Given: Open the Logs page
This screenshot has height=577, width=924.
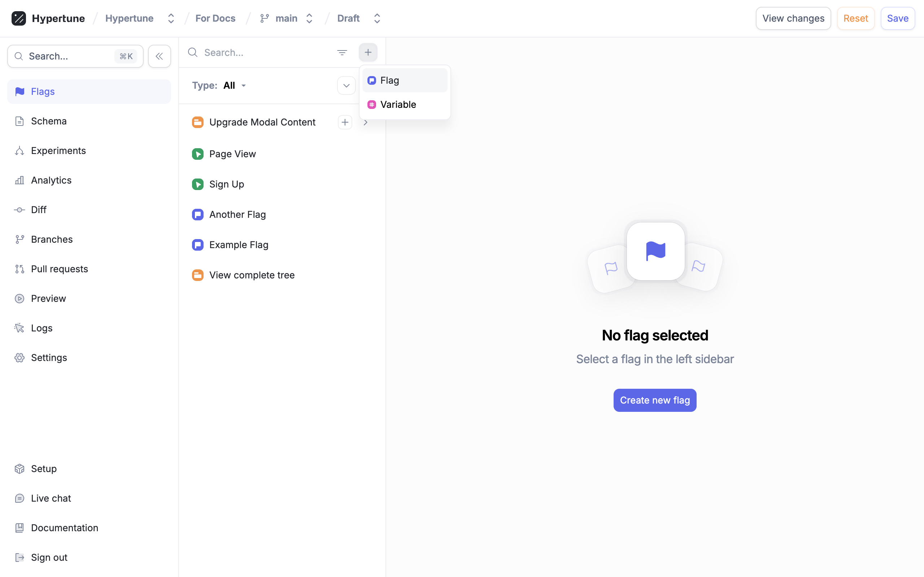Looking at the screenshot, I should pyautogui.click(x=42, y=328).
